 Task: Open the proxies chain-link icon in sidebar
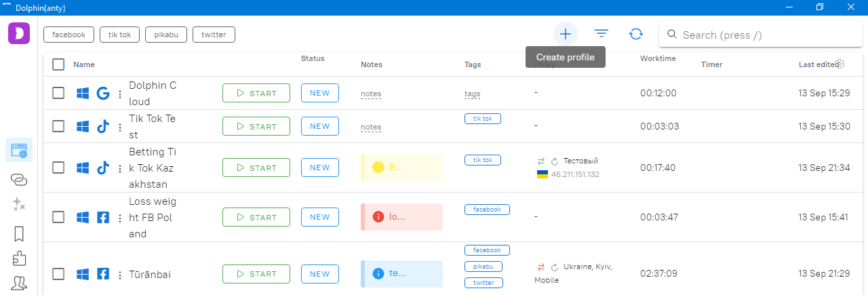[19, 180]
